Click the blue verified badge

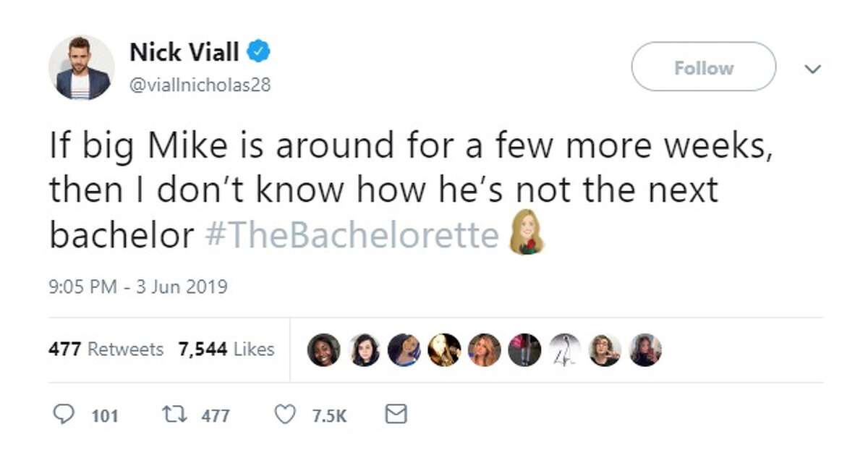click(260, 51)
